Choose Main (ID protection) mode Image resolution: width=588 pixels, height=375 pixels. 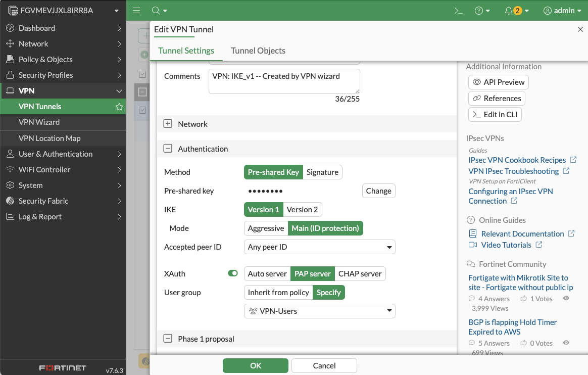(325, 228)
